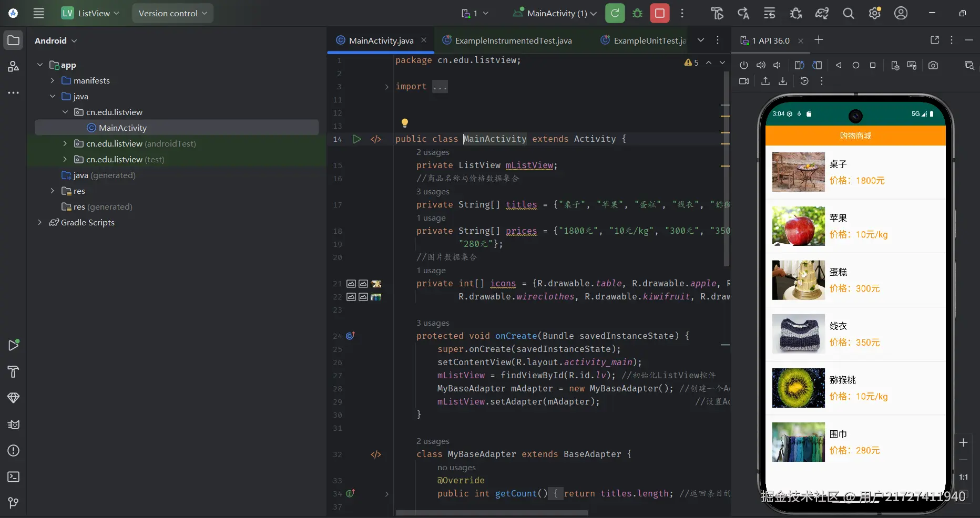Screen dimensions: 980x518
Task: Click the Search Everywhere magnifier icon
Action: pyautogui.click(x=848, y=13)
